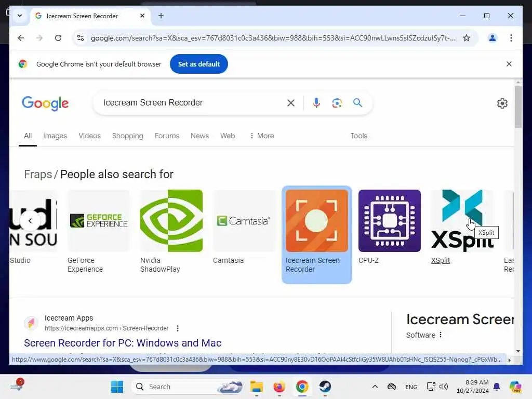Image resolution: width=532 pixels, height=399 pixels.
Task: Open the ENG language indicator
Action: (411, 387)
